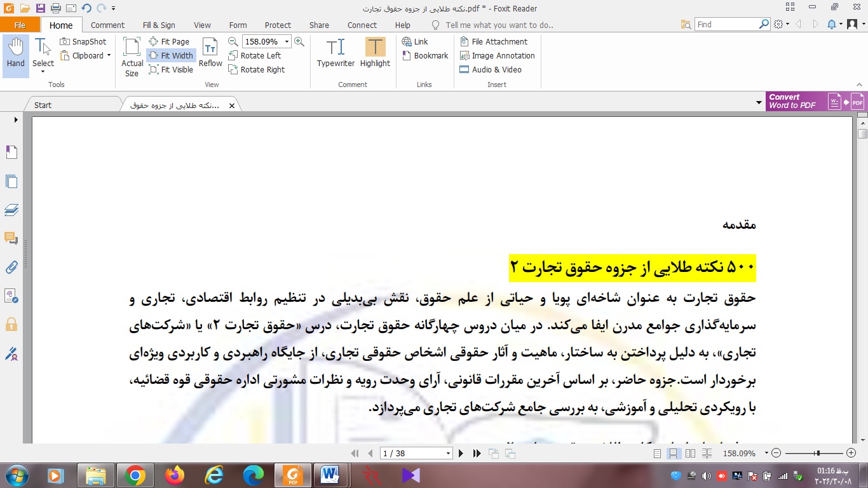Switch to Reflow view
868x488 pixels.
tap(210, 53)
